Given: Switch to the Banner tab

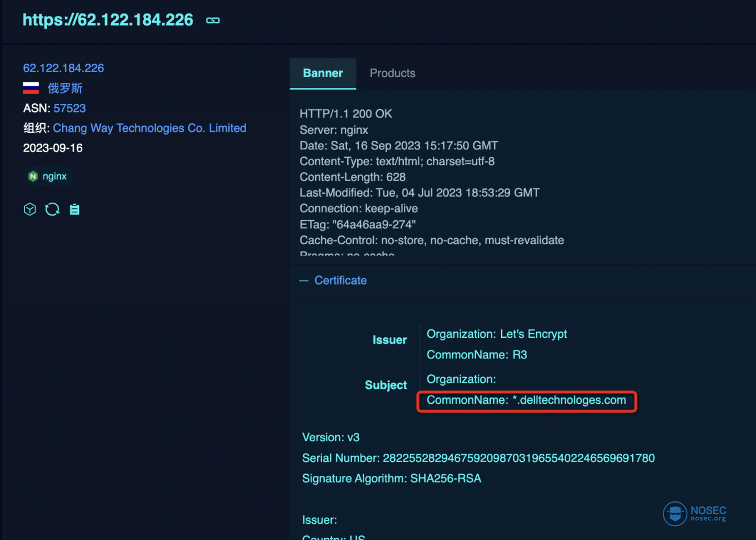Looking at the screenshot, I should (x=323, y=73).
